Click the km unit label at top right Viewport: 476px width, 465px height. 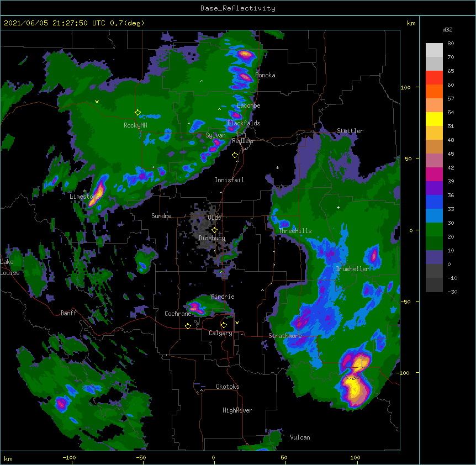[411, 23]
